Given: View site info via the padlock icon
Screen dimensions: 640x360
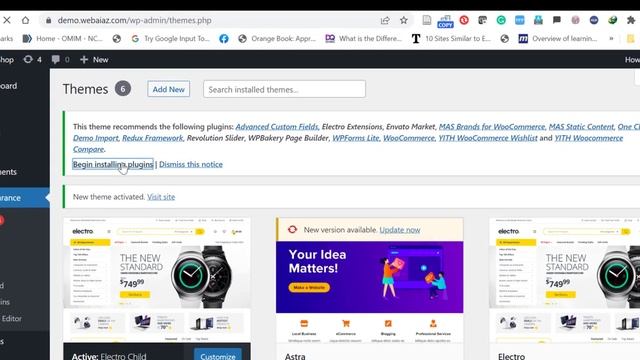Looking at the screenshot, I should (49, 20).
